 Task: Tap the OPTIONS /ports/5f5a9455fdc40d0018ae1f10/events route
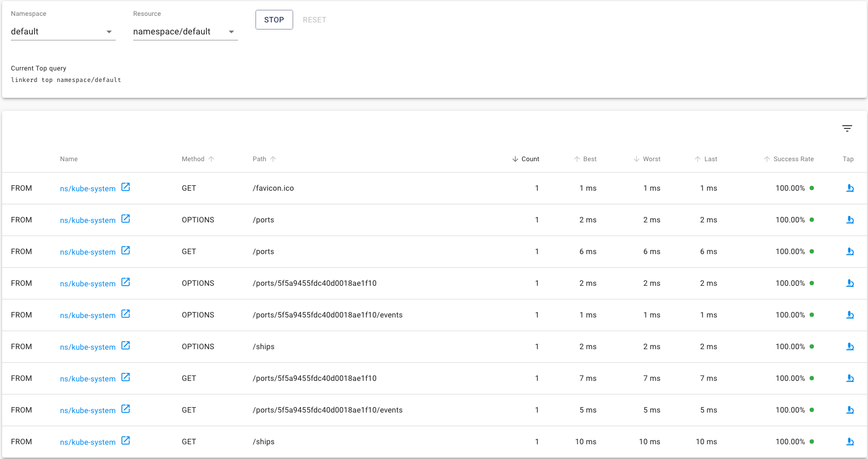(x=850, y=315)
